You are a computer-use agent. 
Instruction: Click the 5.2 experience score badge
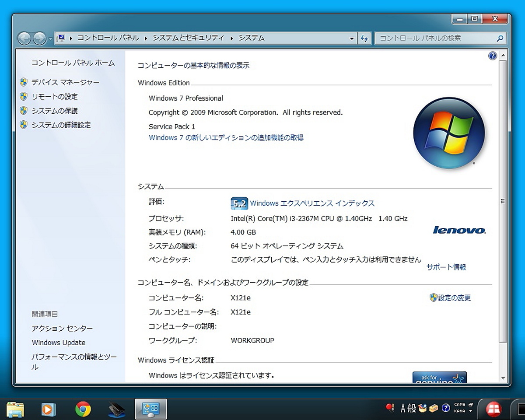coord(239,203)
